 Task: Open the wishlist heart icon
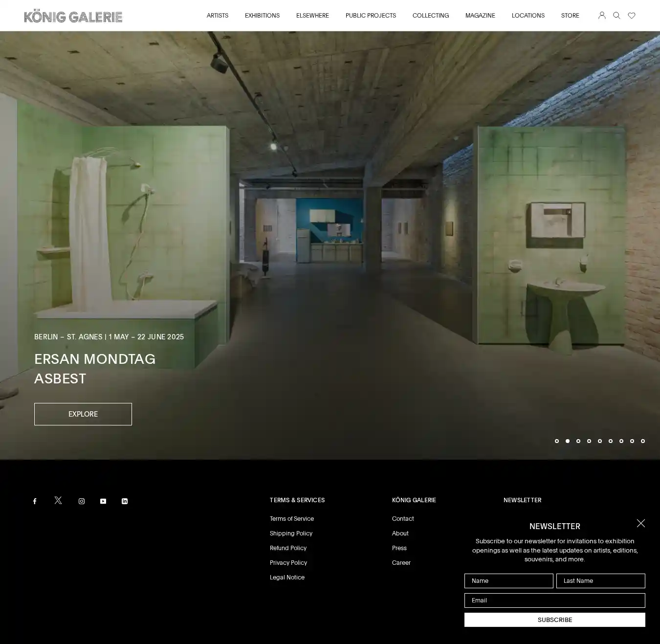(x=632, y=16)
